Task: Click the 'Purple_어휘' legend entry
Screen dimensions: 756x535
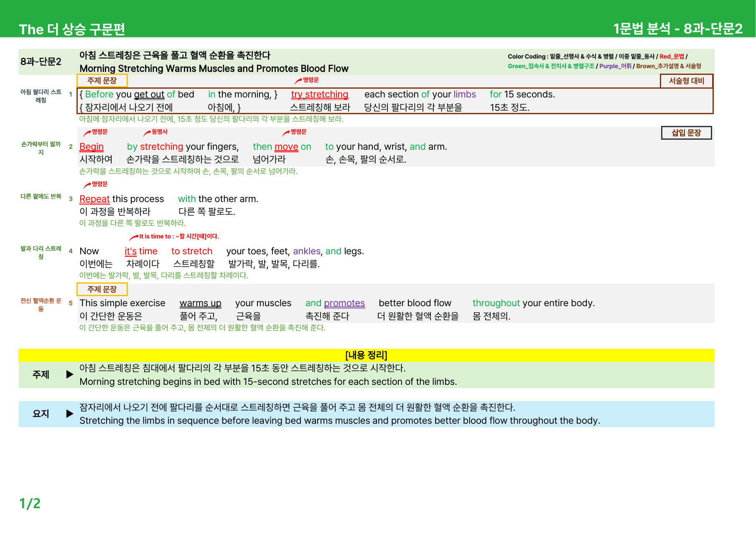Action: [x=615, y=66]
